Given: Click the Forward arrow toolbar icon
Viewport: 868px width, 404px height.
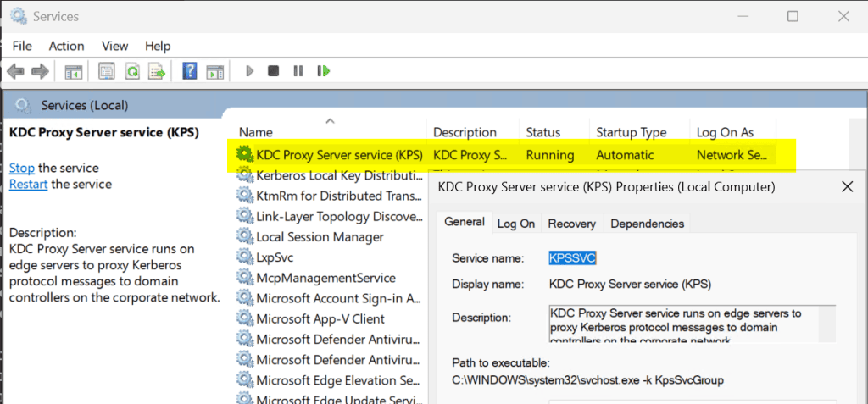Looking at the screenshot, I should (x=39, y=72).
